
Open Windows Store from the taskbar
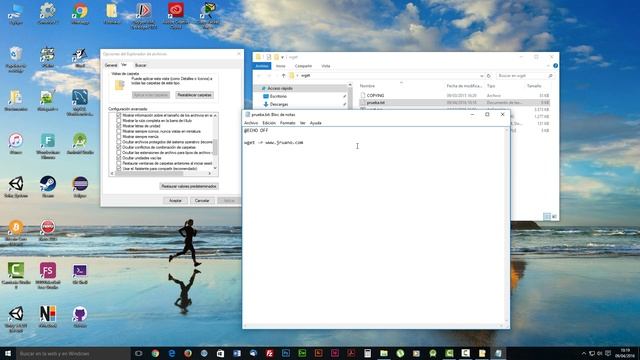pyautogui.click(x=220, y=353)
